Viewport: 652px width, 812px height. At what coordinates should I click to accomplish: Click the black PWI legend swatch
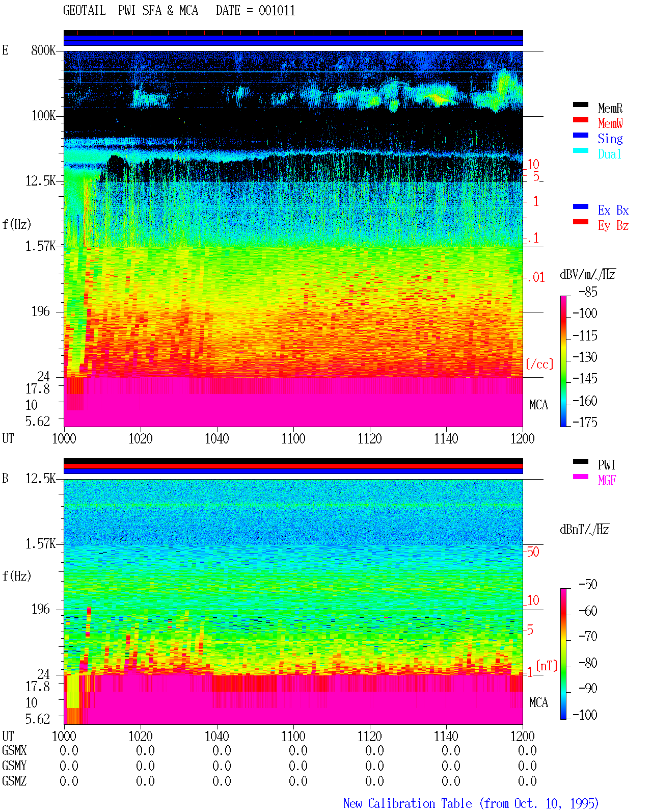pos(580,461)
